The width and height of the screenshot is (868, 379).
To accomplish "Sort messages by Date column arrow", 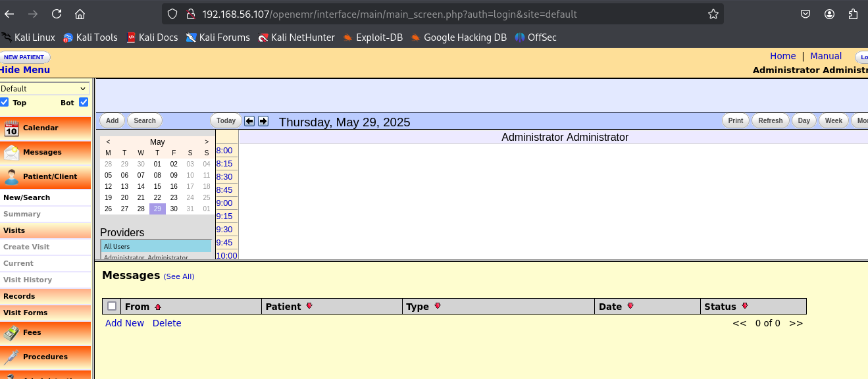I will [x=630, y=306].
